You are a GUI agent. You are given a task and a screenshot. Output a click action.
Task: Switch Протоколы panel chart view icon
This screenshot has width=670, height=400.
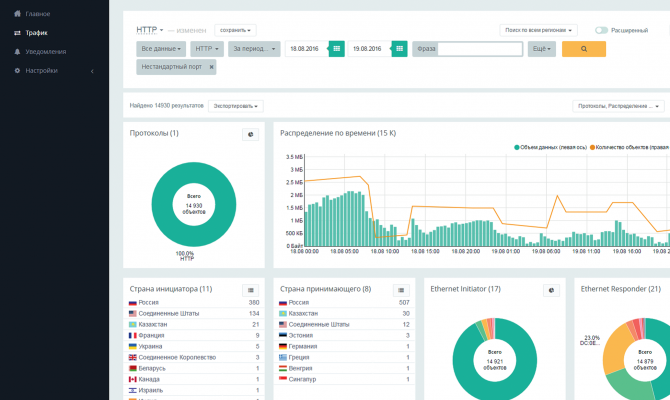(250, 134)
